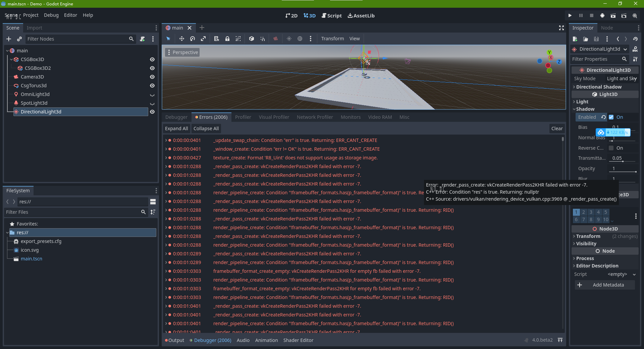Image resolution: width=644 pixels, height=349 pixels.
Task: Select the Scale mode tool
Action: coord(203,39)
